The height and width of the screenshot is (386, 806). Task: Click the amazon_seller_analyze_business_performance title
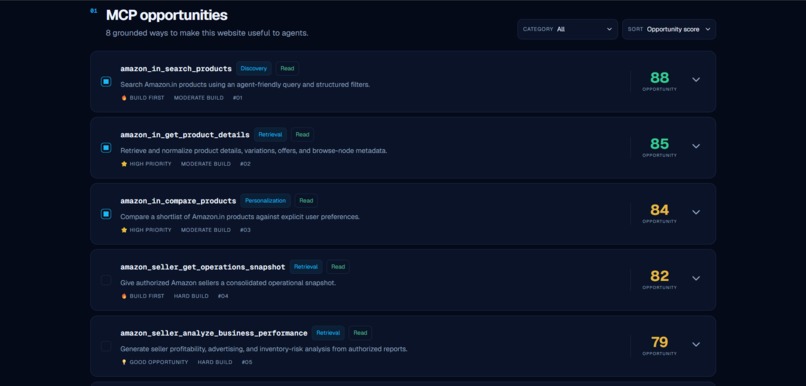click(214, 334)
